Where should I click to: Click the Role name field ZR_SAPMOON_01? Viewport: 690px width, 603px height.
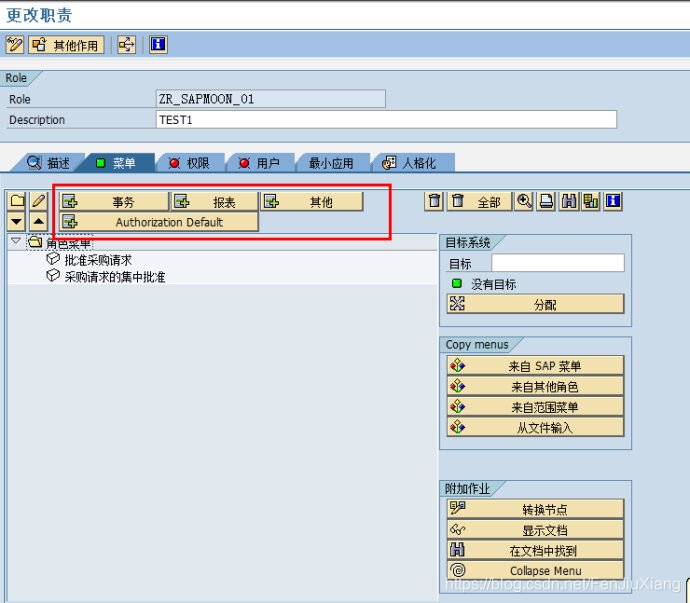tap(271, 99)
